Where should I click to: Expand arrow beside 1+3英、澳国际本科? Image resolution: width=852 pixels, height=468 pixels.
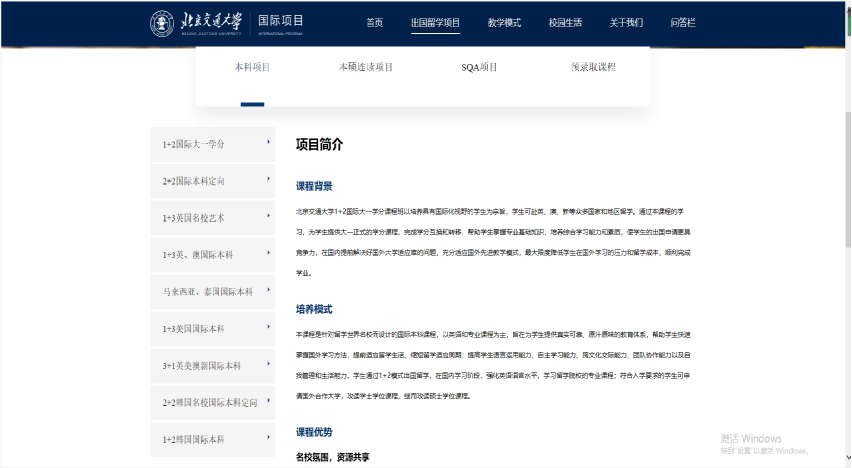coord(268,253)
